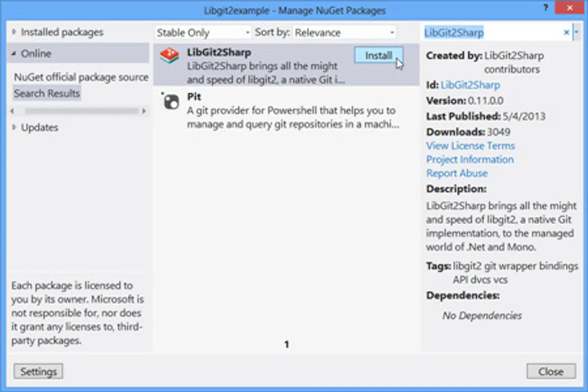Click the horizontal scrollbar thumb in the left pane
The height and width of the screenshot is (392, 588).
click(x=81, y=111)
